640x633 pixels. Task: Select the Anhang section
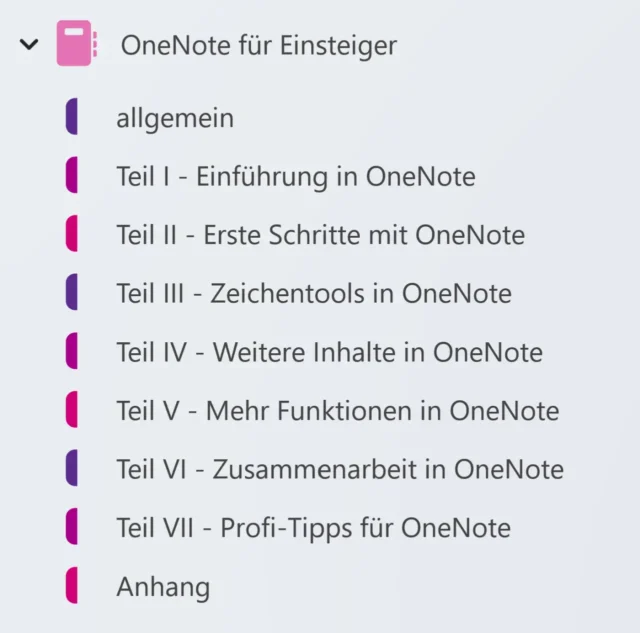click(163, 586)
